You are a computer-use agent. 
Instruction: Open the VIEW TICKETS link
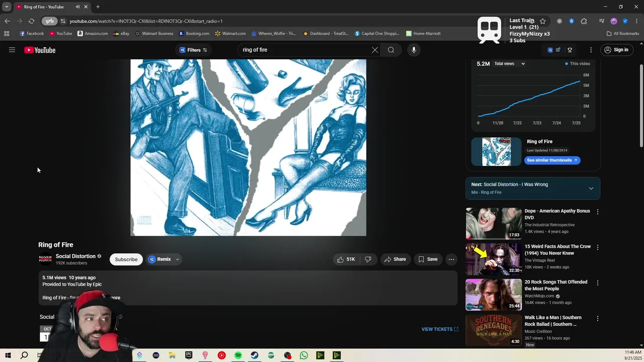point(440,329)
